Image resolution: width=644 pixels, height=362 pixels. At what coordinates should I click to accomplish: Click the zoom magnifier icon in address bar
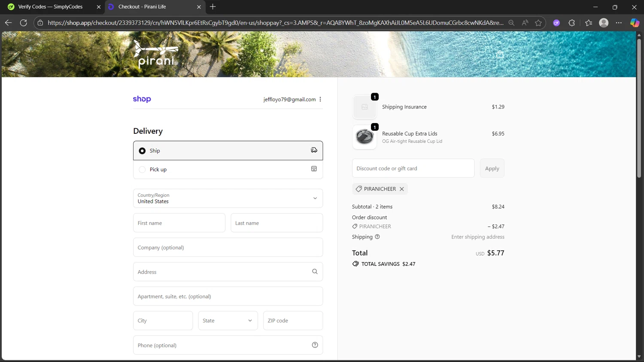point(511,23)
